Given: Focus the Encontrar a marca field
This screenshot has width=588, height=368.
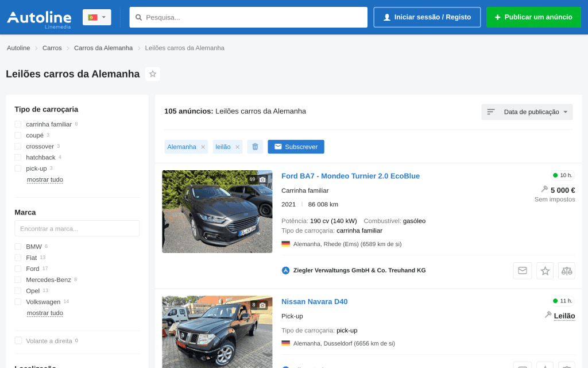Looking at the screenshot, I should click(77, 229).
